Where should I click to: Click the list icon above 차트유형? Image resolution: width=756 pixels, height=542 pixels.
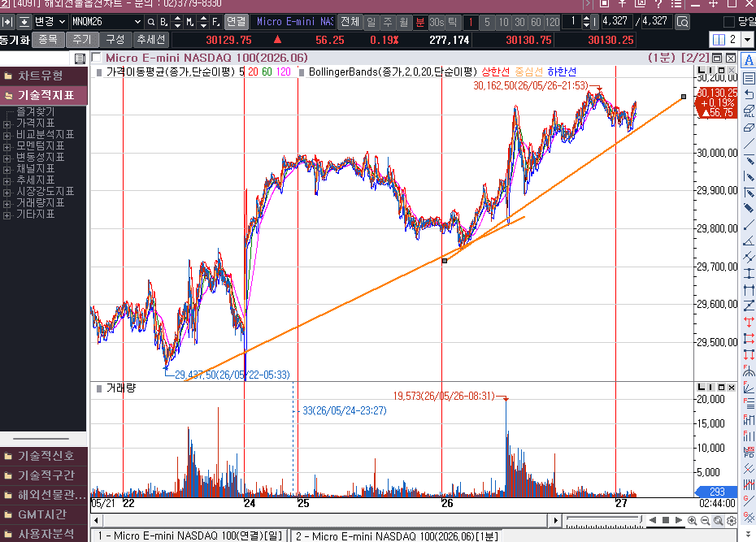click(80, 59)
